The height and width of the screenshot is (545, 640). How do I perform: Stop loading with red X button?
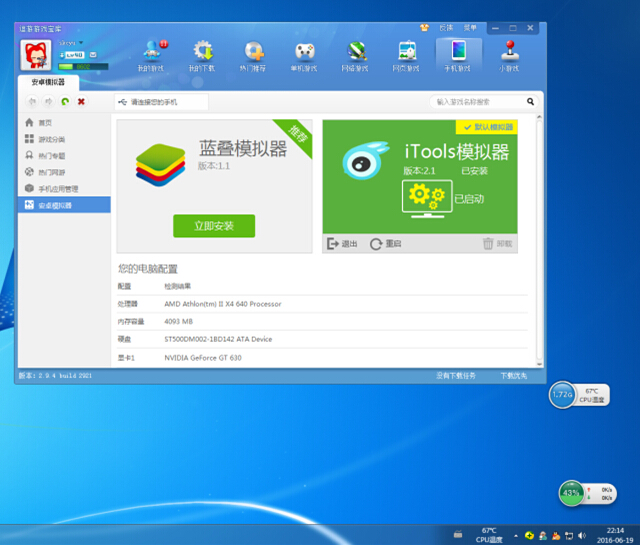tap(81, 101)
